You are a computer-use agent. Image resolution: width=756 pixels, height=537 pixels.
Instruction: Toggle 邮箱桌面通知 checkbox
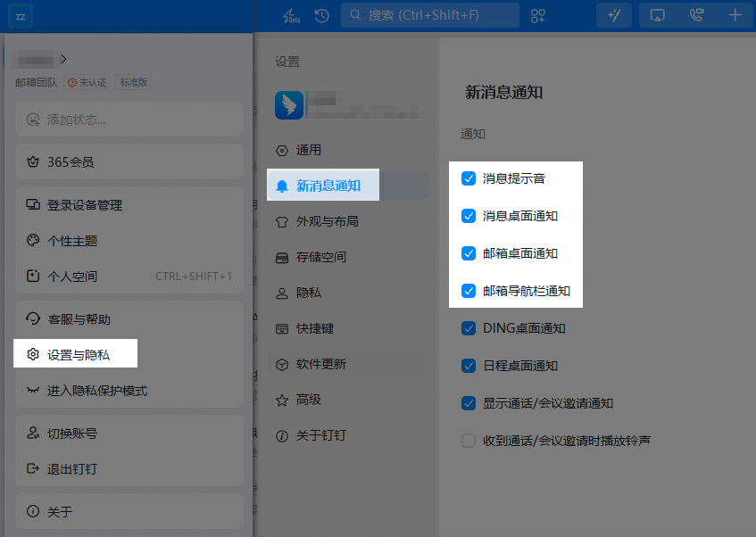[469, 253]
